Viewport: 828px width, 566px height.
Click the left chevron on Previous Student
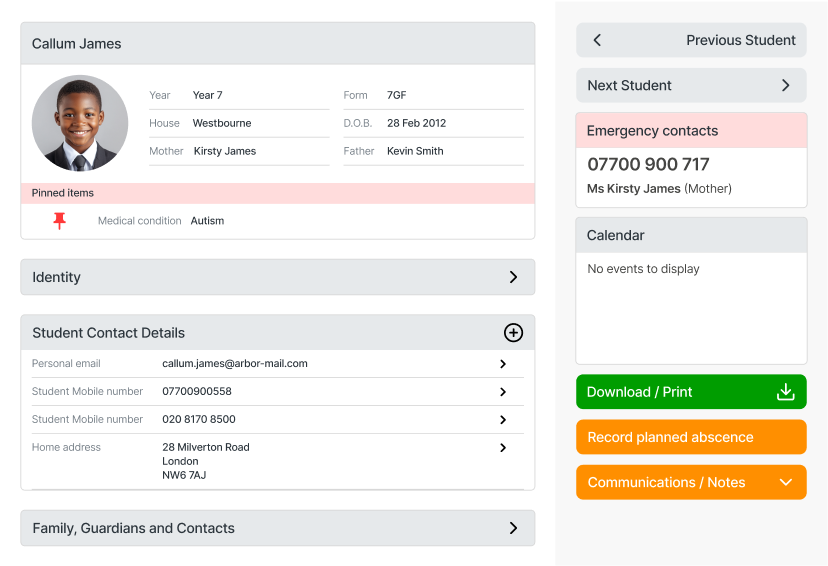click(x=597, y=40)
